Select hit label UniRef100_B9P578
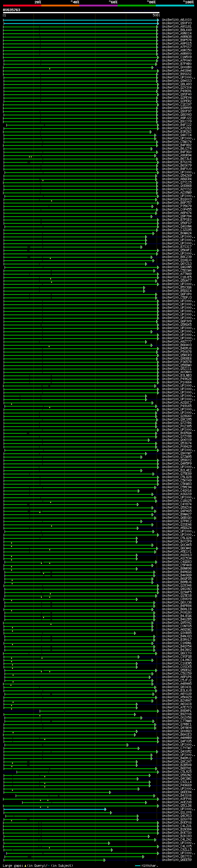197x868 pixels. [x=177, y=40]
